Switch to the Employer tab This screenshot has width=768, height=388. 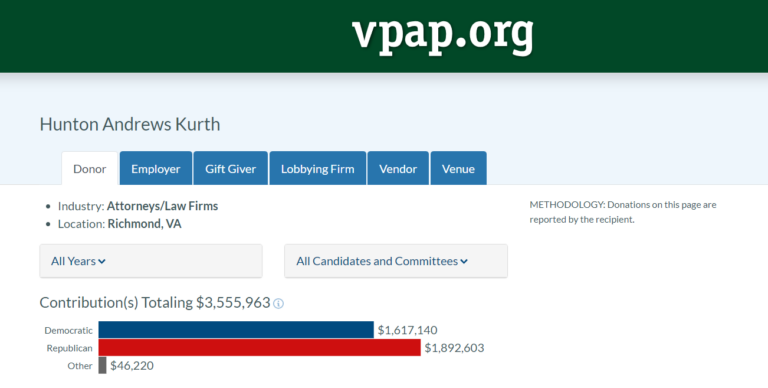tap(156, 169)
